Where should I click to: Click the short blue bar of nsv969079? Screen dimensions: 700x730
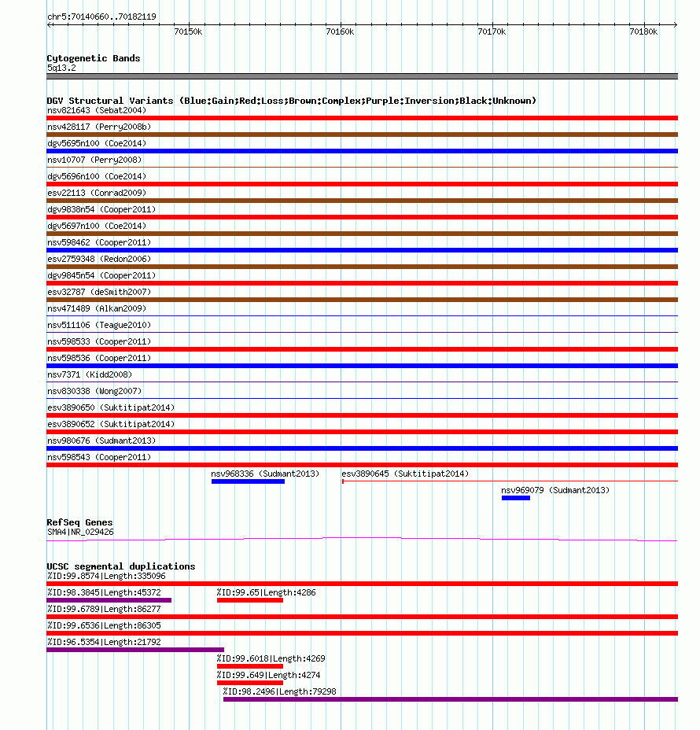click(x=516, y=498)
